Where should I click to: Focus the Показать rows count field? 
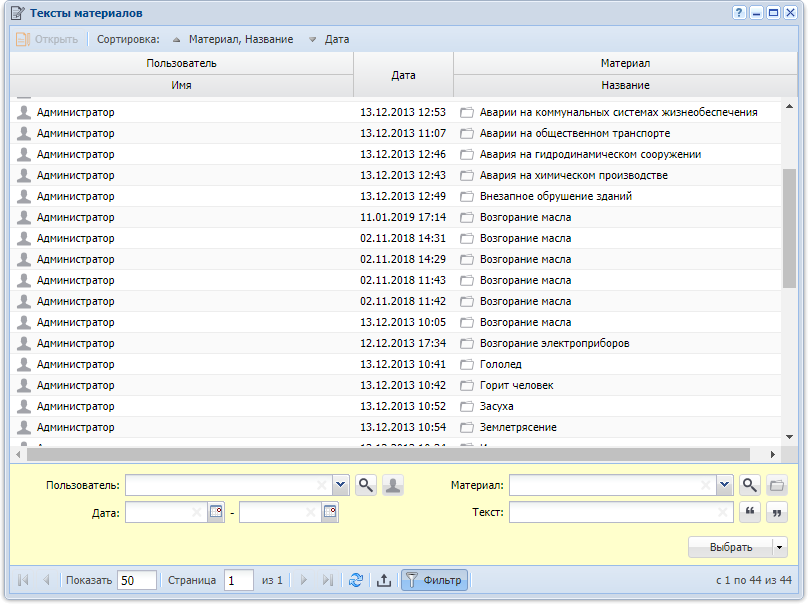coord(137,580)
